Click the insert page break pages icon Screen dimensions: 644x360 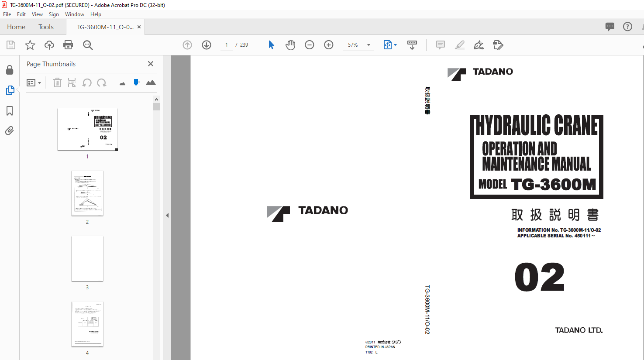[72, 82]
